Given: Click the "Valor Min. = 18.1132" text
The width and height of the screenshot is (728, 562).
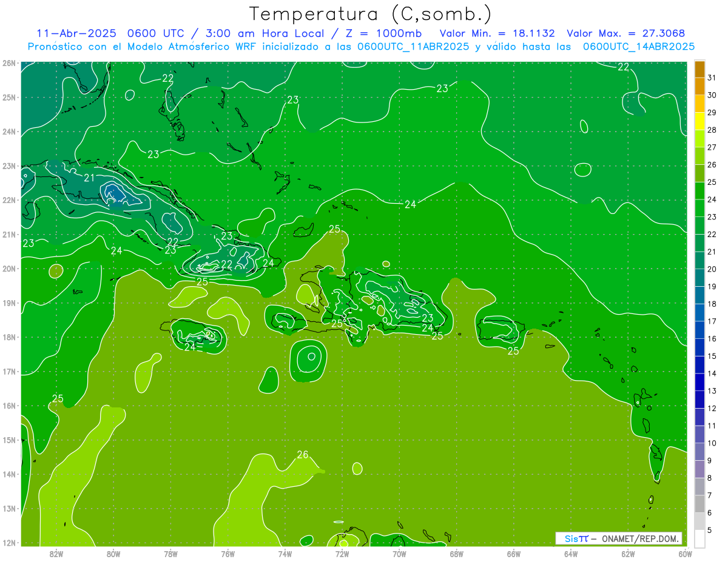Looking at the screenshot, I should (x=497, y=33).
